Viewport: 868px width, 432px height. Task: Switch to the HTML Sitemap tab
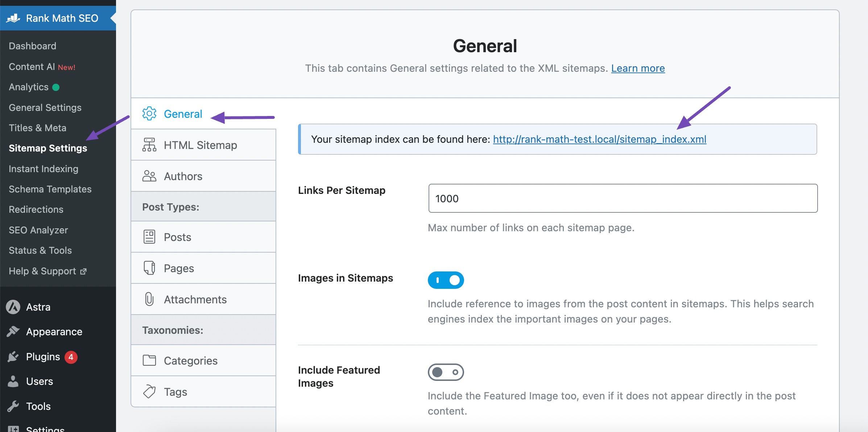coord(203,145)
